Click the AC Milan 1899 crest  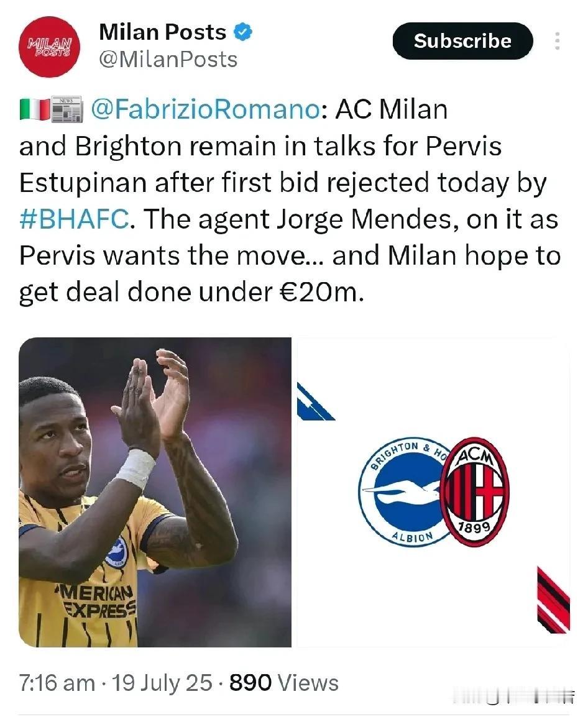click(x=475, y=492)
